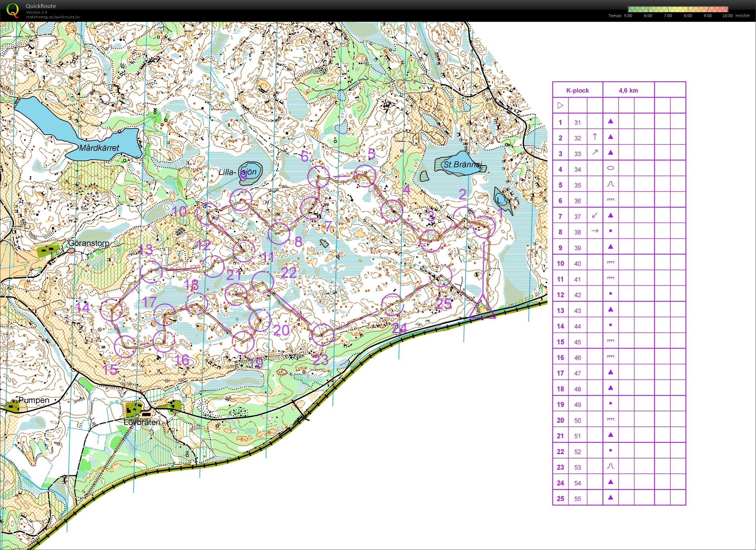Click control code 55 in the table

coord(578,499)
